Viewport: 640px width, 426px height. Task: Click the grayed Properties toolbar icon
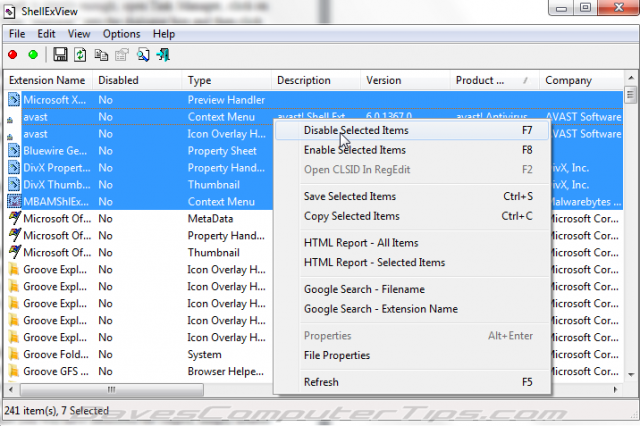click(121, 54)
